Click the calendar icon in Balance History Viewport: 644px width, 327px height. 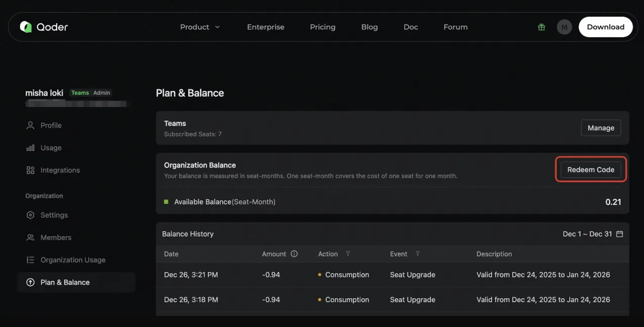pos(620,234)
